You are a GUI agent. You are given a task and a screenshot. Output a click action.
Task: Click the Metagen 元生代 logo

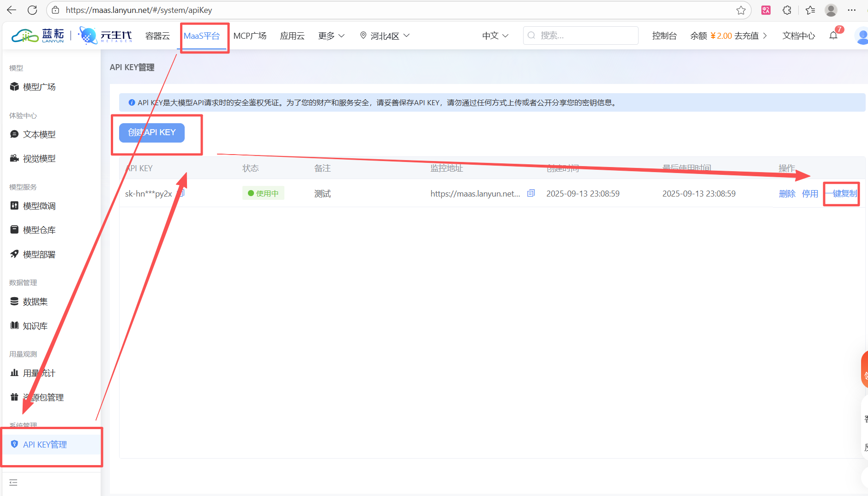pyautogui.click(x=105, y=36)
